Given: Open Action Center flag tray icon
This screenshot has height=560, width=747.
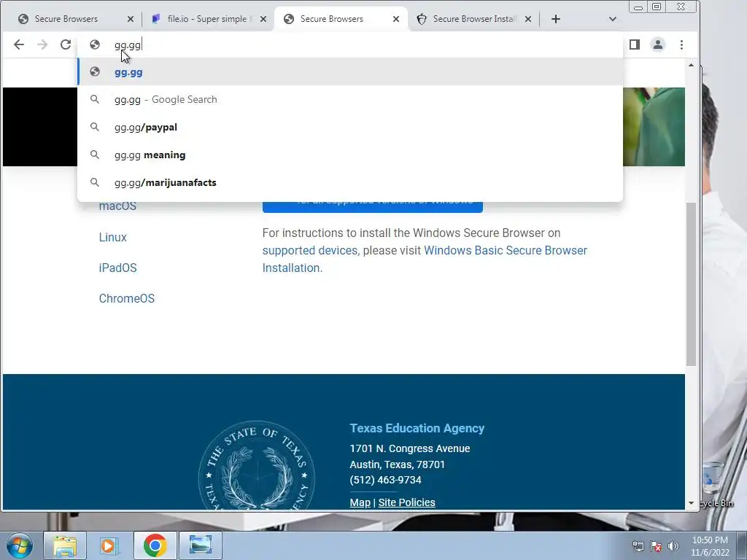Looking at the screenshot, I should point(656,546).
